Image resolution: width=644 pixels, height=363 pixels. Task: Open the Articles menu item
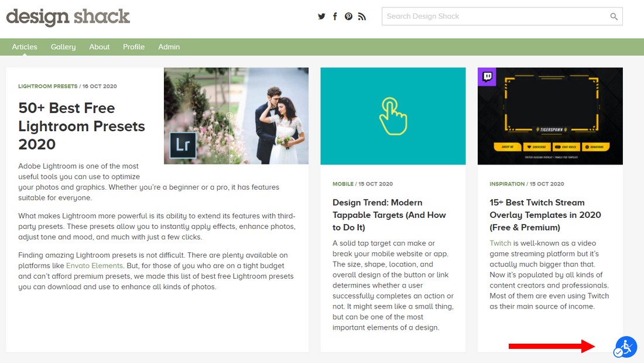25,47
